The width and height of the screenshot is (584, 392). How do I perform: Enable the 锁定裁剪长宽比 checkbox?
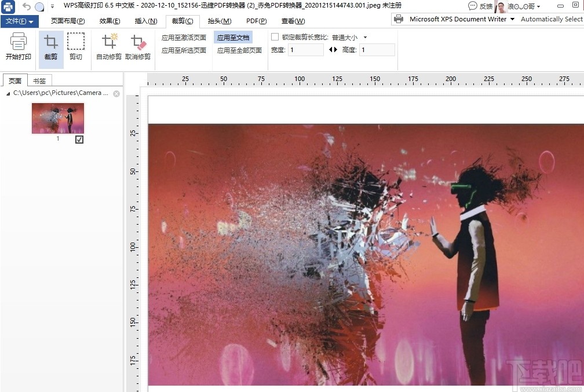275,36
